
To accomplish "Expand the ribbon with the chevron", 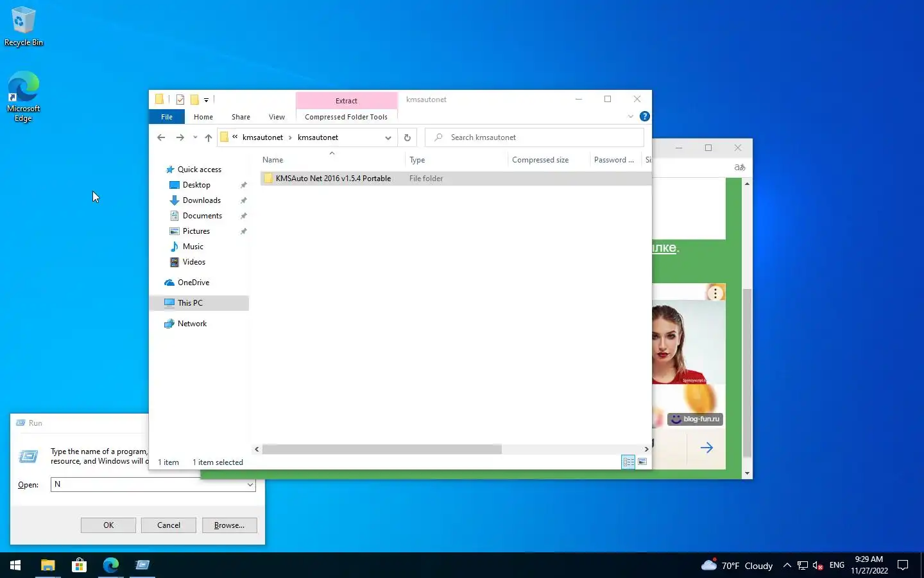I will pyautogui.click(x=631, y=116).
